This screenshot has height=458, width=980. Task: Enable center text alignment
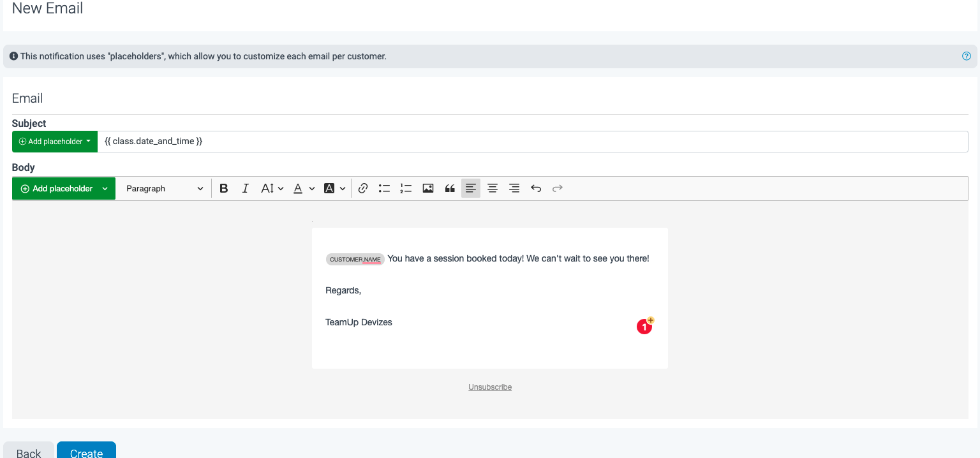(493, 188)
